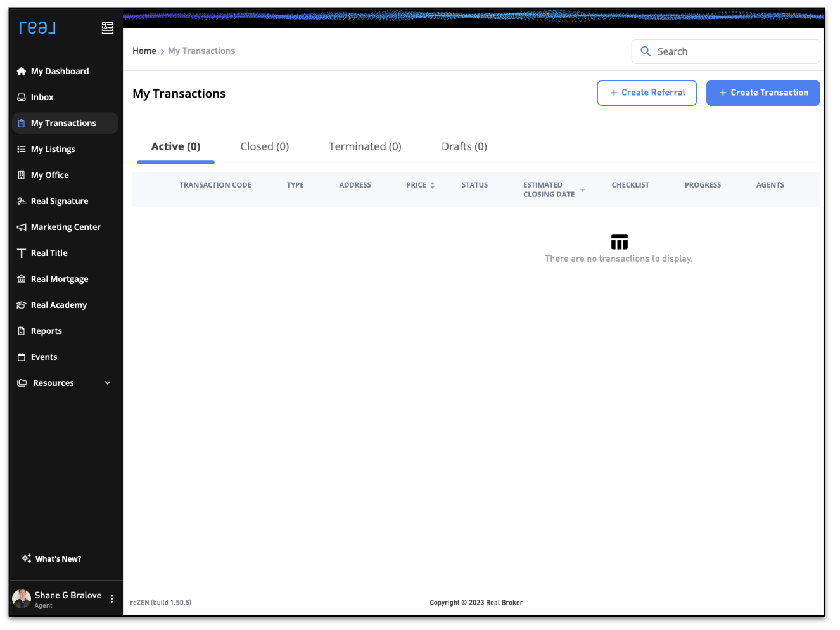Sort by Price using the sort arrows

point(433,186)
